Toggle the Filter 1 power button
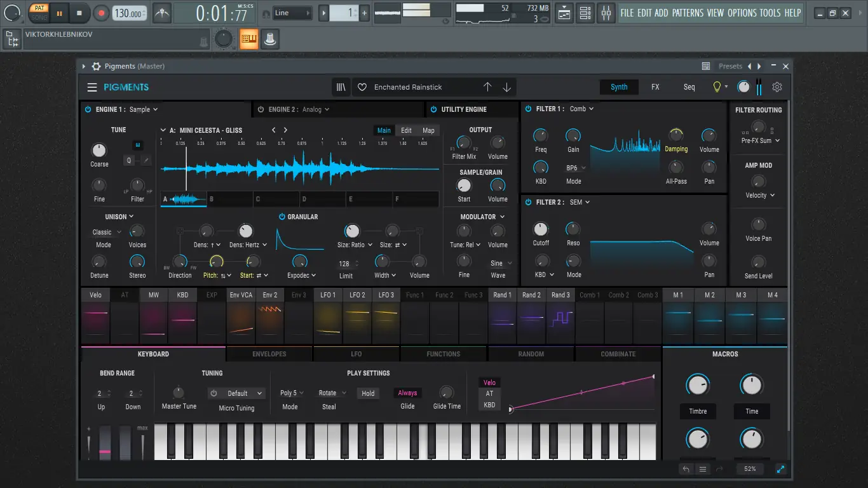This screenshot has width=868, height=488. 528,109
